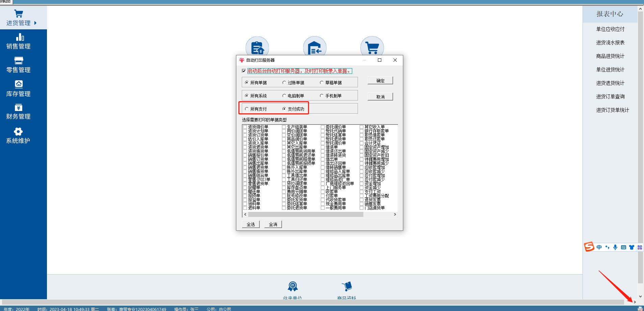Open 销售管理 bar chart sidebar icon
The image size is (644, 311).
pyautogui.click(x=20, y=37)
